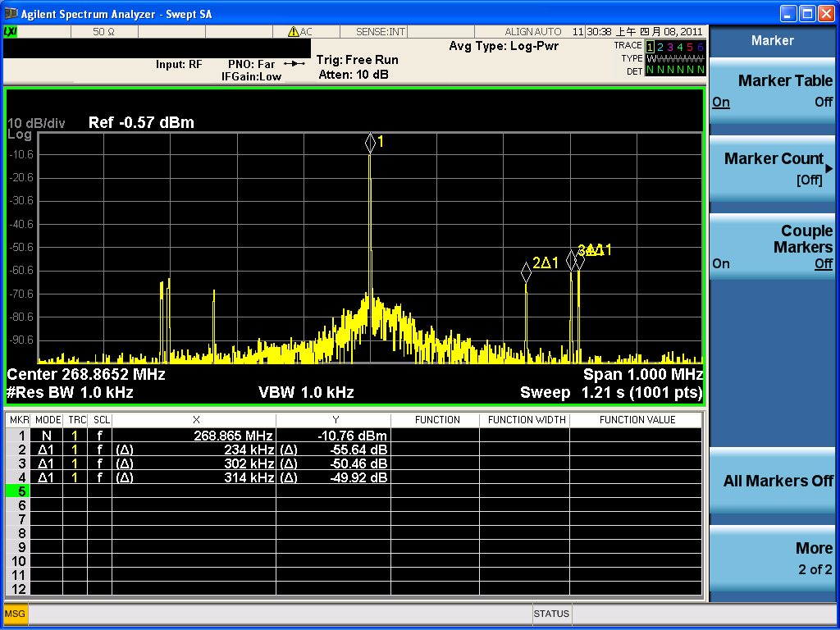Viewport: 840px width, 630px height.
Task: Select trace 4 number indicator
Action: 680,47
